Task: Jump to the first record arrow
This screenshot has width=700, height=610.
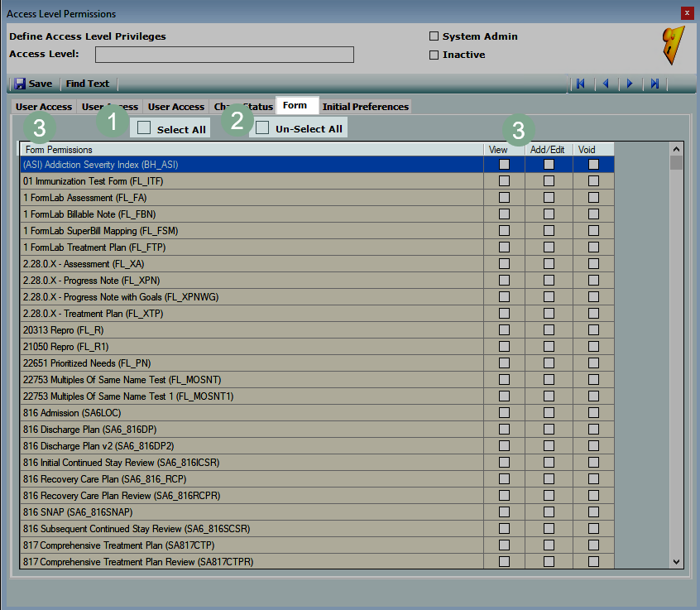Action: click(x=581, y=84)
